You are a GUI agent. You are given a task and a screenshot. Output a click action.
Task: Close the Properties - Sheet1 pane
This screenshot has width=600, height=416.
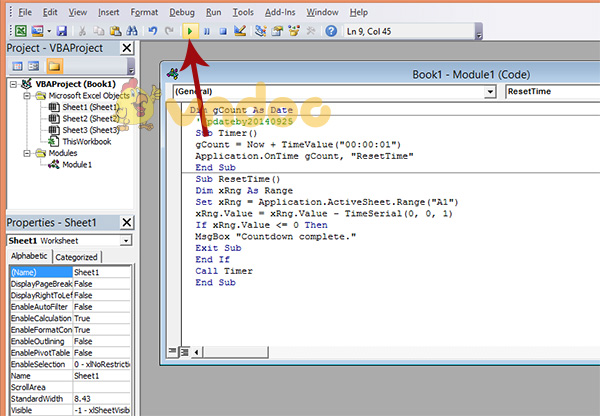127,222
